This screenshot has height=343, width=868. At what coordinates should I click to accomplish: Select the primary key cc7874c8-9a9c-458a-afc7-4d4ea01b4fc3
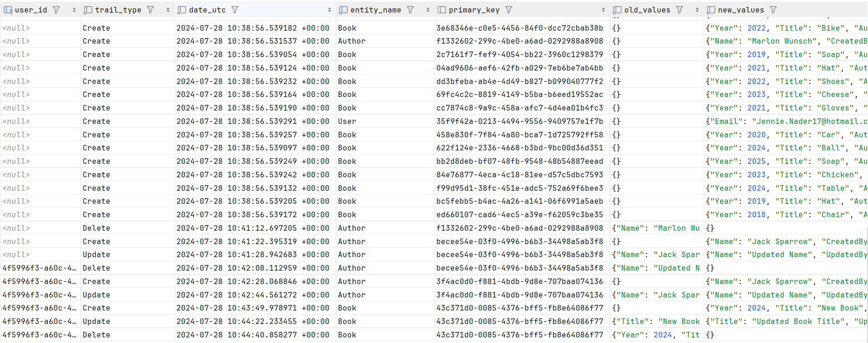coord(522,108)
